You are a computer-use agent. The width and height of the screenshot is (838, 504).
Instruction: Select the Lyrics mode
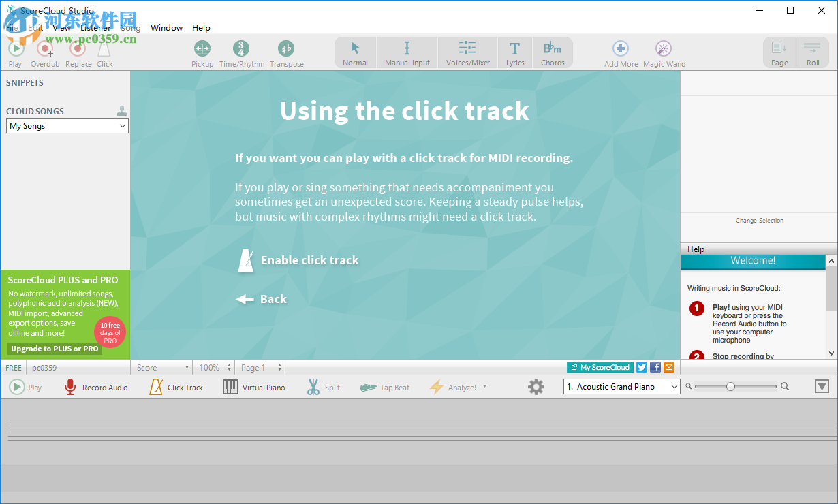pyautogui.click(x=515, y=53)
